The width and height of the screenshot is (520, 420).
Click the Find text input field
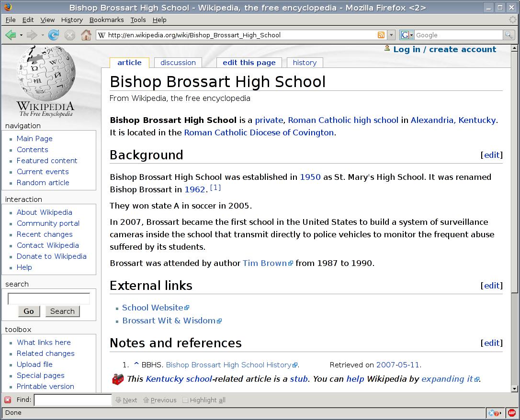(x=72, y=400)
